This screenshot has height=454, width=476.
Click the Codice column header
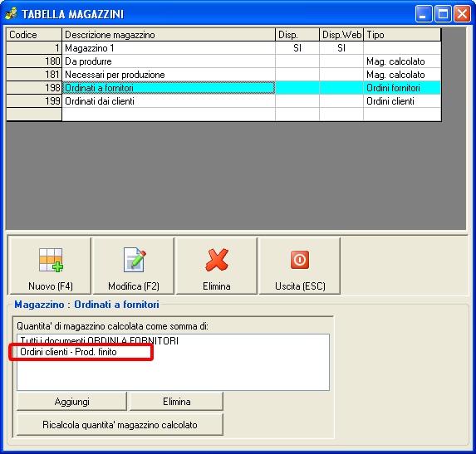click(x=34, y=35)
